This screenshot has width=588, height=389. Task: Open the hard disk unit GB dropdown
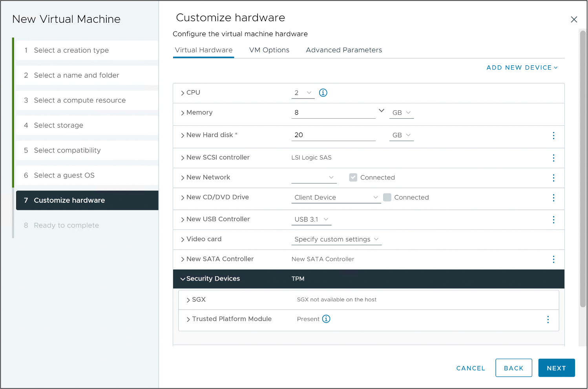402,135
